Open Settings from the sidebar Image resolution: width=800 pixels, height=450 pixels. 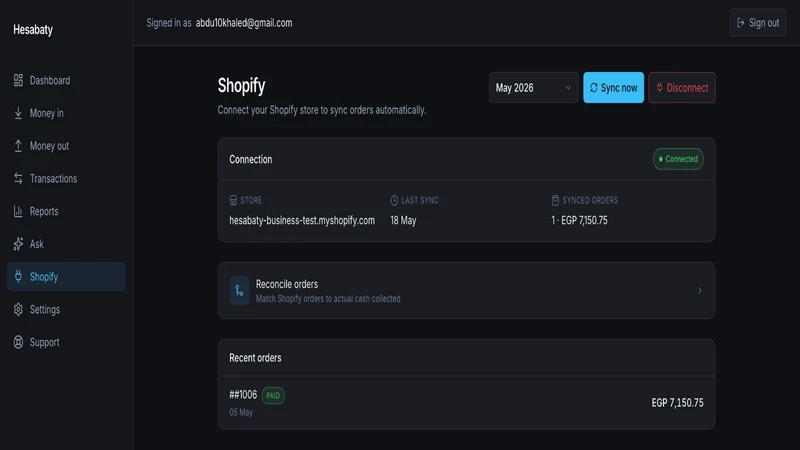coord(66,309)
